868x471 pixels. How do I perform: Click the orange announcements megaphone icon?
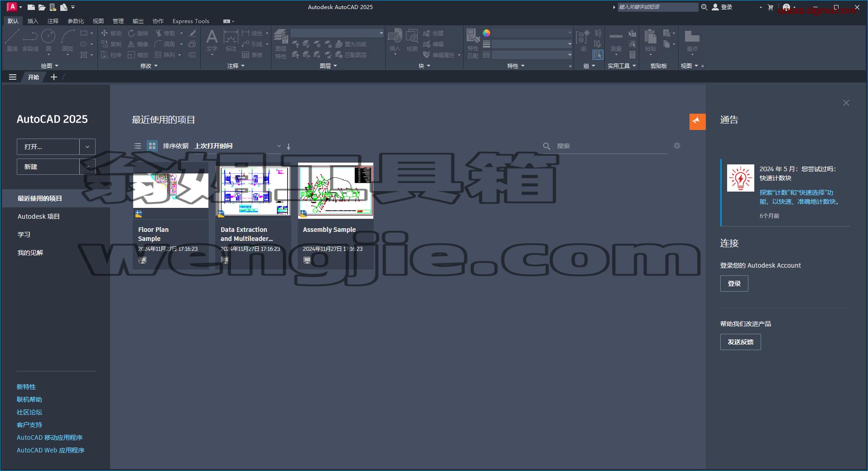[698, 121]
